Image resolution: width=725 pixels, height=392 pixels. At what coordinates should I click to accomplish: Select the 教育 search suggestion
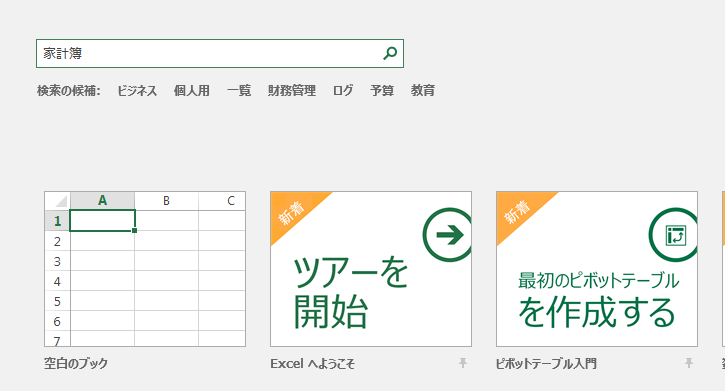tap(423, 90)
